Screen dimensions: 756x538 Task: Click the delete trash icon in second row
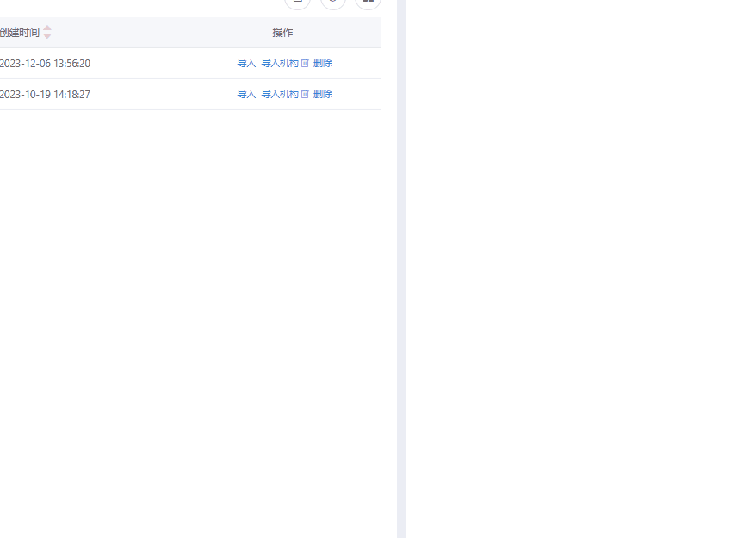[304, 94]
